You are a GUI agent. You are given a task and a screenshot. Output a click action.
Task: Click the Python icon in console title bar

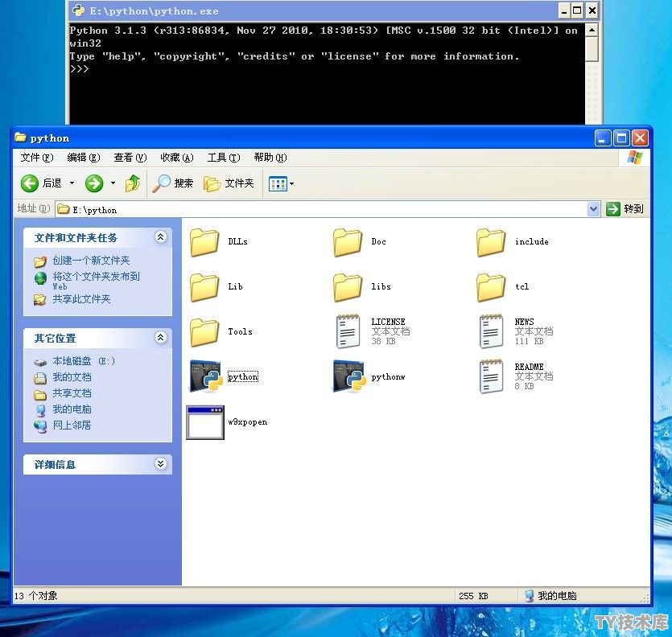[x=78, y=10]
